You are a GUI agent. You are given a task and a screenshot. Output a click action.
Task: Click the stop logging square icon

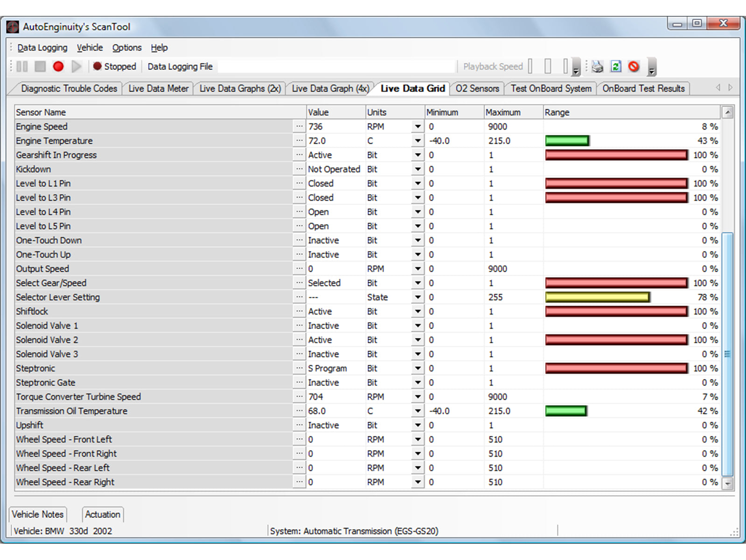40,67
